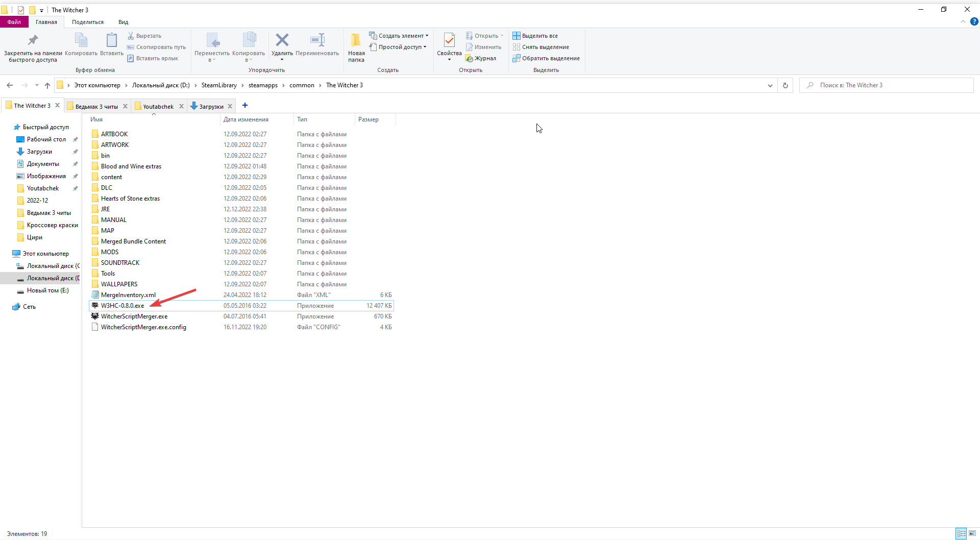980x540 pixels.
Task: Select all items with Выделить все
Action: click(535, 36)
